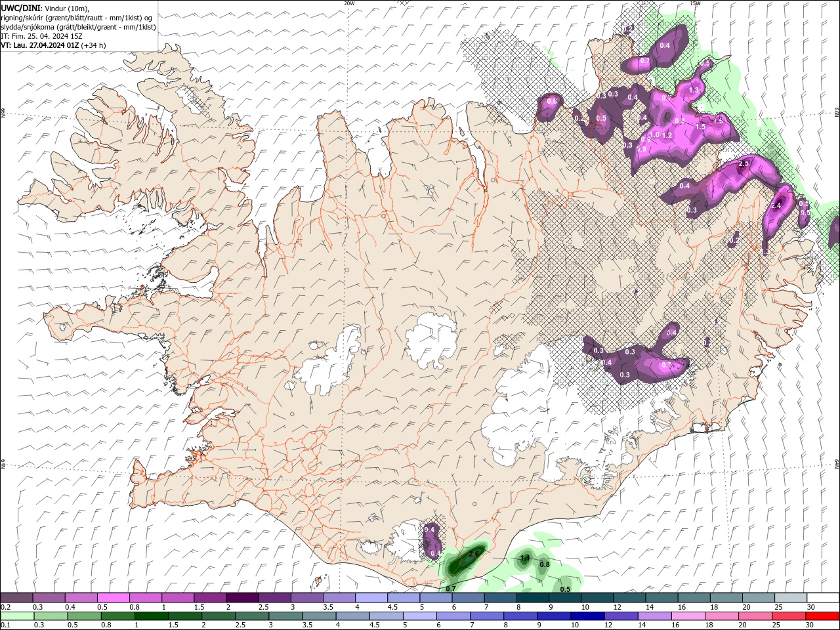This screenshot has width=840, height=630.
Task: Click the 2.5 snowfall value in the northeast
Action: [744, 163]
